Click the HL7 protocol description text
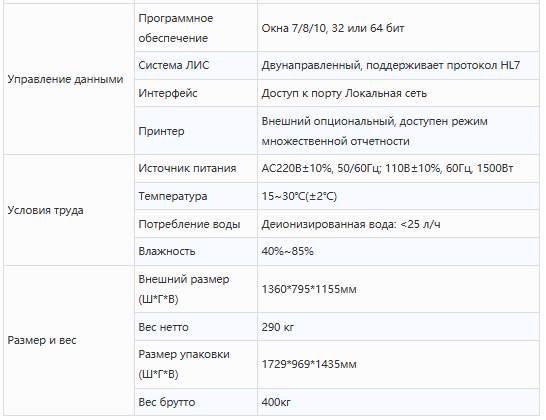This screenshot has width=546, height=420. [391, 65]
